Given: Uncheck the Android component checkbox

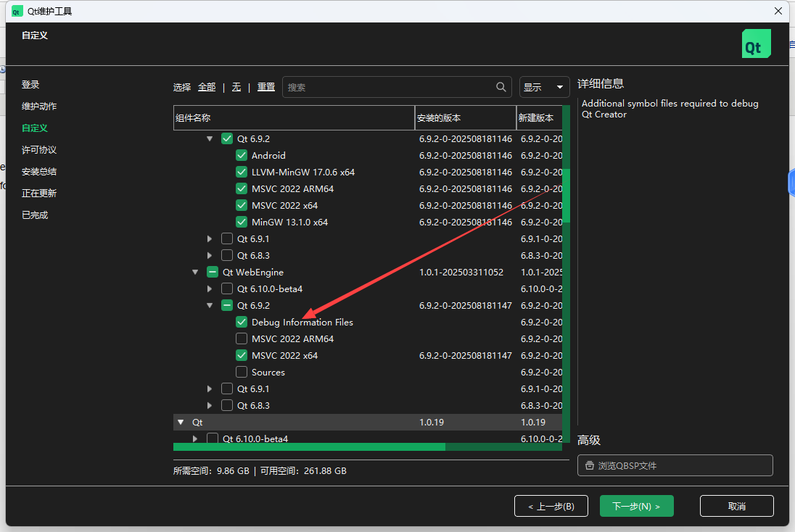Looking at the screenshot, I should [x=242, y=156].
